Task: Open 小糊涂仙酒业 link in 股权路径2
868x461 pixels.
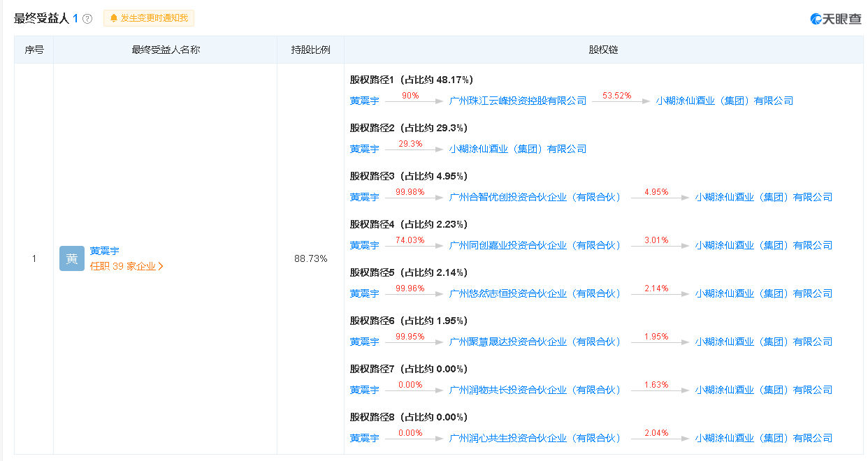Action: [518, 149]
